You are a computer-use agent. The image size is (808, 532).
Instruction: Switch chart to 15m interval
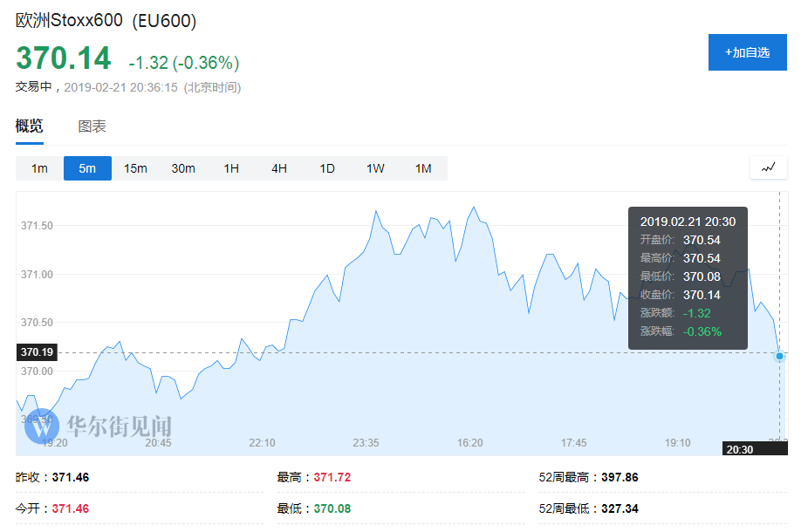click(x=135, y=168)
